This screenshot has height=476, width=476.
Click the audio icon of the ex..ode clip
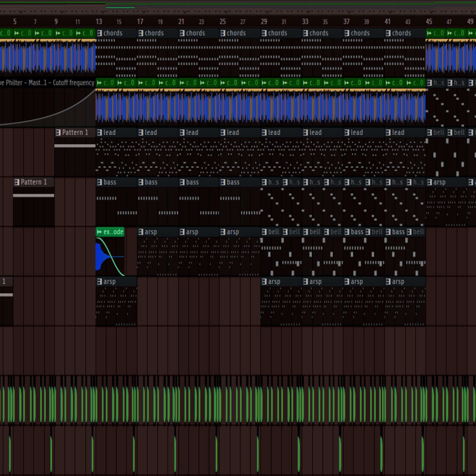click(x=99, y=232)
